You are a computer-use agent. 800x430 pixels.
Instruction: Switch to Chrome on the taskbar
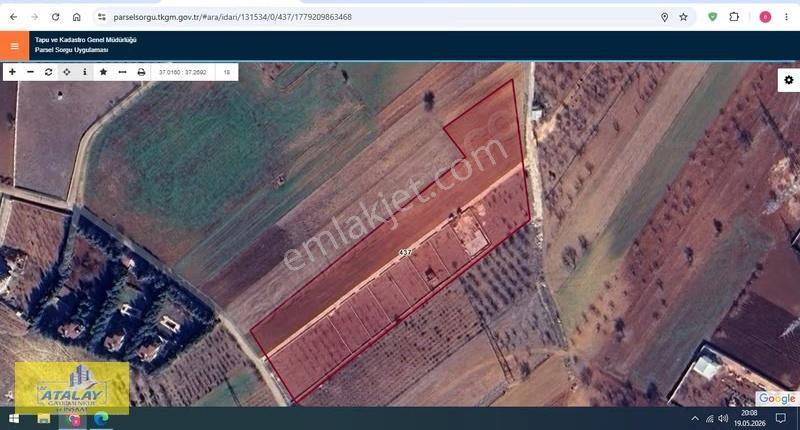click(x=72, y=419)
